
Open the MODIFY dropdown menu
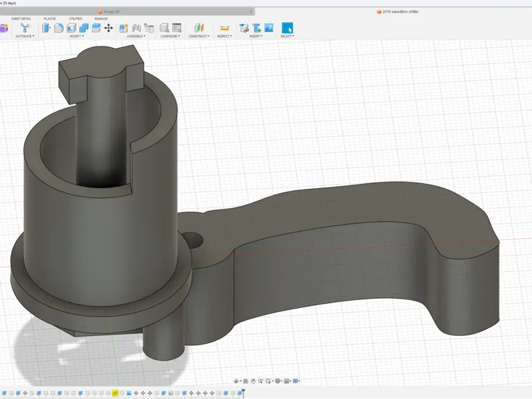pos(76,36)
